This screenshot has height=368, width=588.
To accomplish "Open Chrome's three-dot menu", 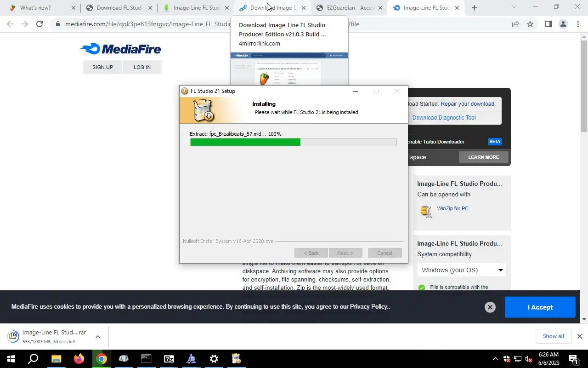I will pyautogui.click(x=578, y=24).
